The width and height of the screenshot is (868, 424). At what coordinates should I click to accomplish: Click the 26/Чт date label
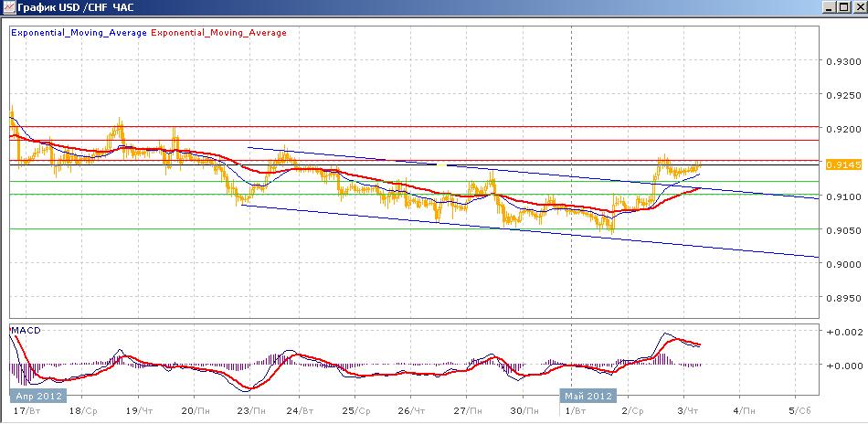coord(413,411)
